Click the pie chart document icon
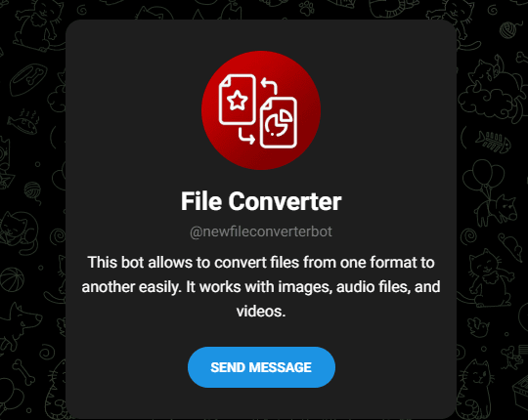The image size is (528, 420). (x=279, y=122)
